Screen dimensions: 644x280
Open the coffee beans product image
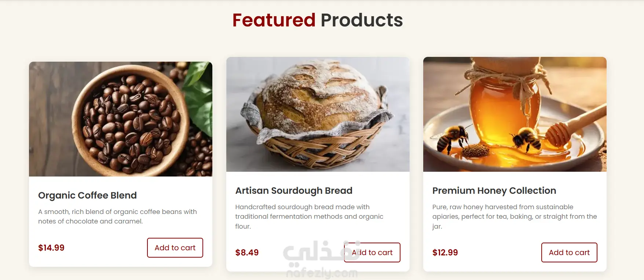pos(121,119)
